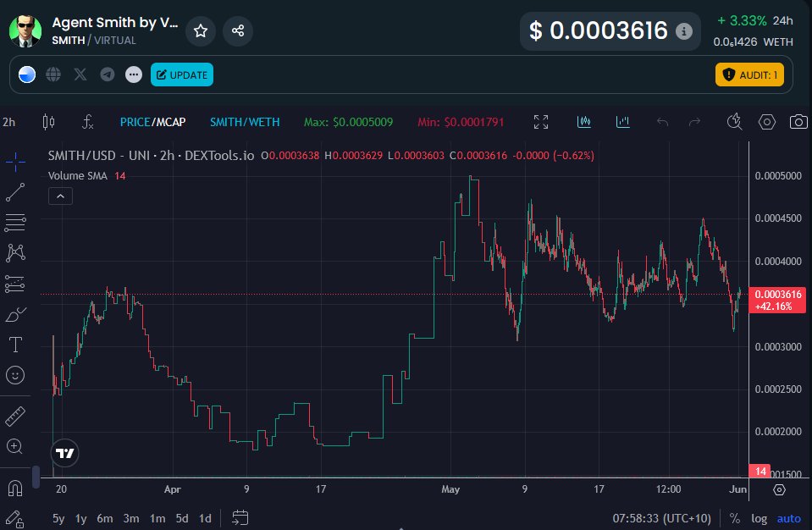This screenshot has width=812, height=530.
Task: Open the AUDIT: 1 badge
Action: click(749, 75)
